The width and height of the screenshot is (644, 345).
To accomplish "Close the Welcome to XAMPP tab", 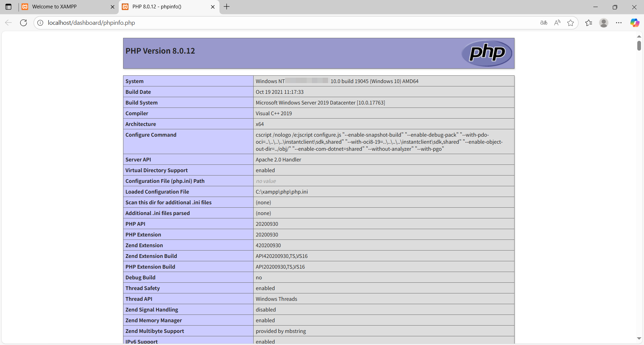I will [113, 7].
